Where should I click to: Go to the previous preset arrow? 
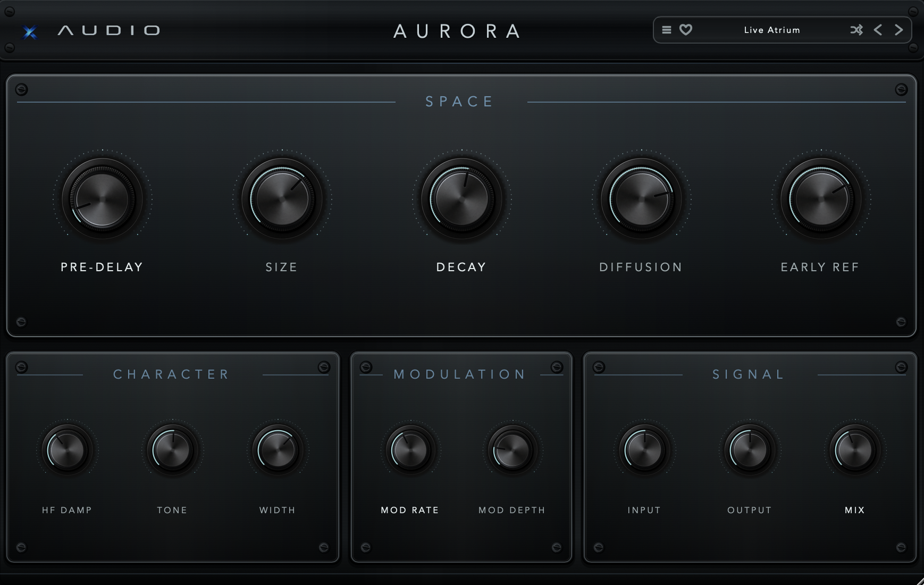(878, 30)
